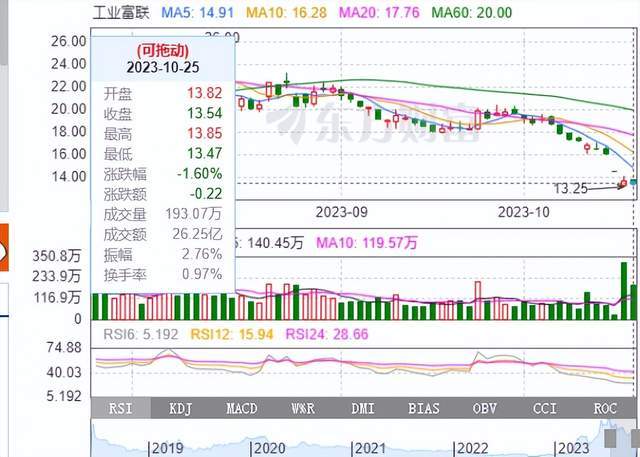640x457 pixels.
Task: Click the tallest green volume bar
Action: [x=625, y=291]
